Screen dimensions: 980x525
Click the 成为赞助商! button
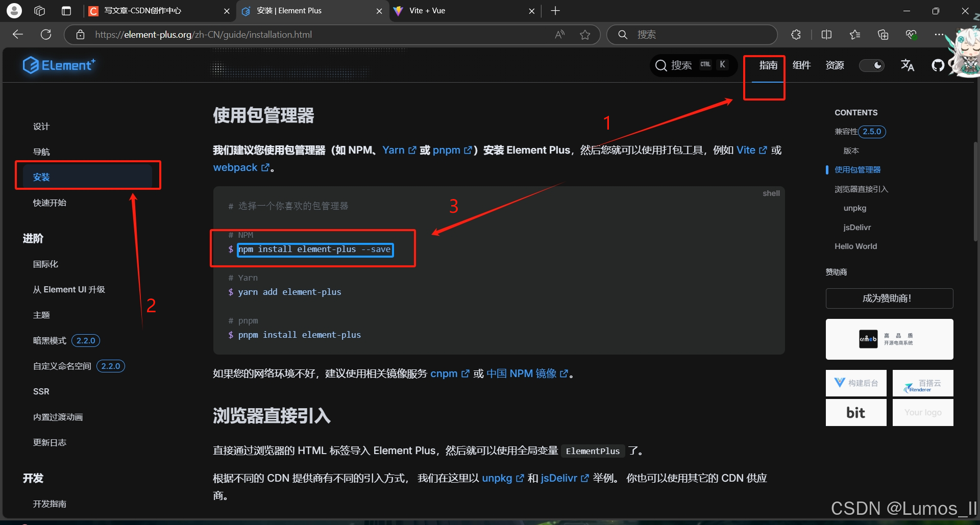pyautogui.click(x=889, y=298)
